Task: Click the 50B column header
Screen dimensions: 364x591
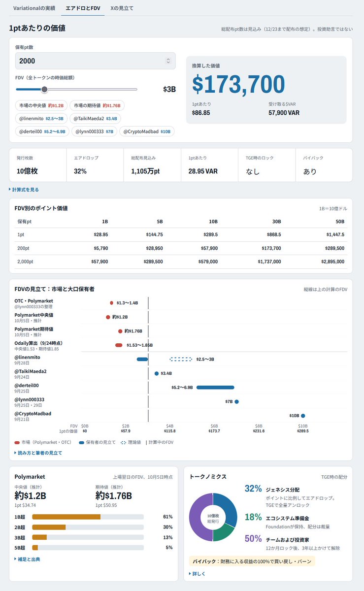Action: tap(340, 222)
